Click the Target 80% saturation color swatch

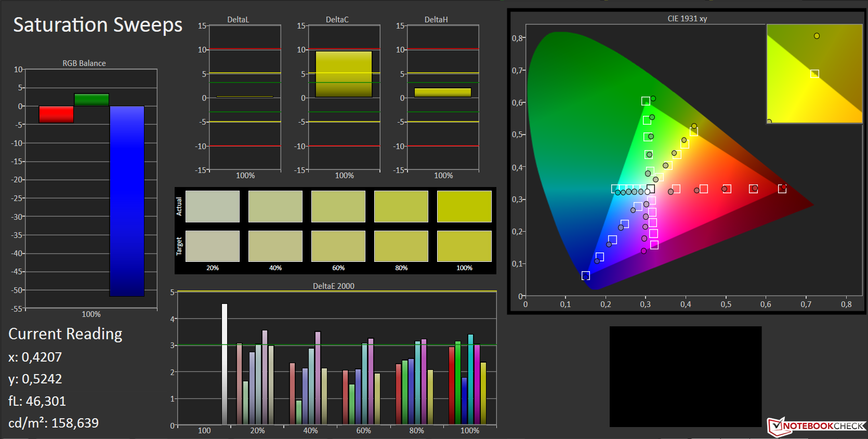401,246
